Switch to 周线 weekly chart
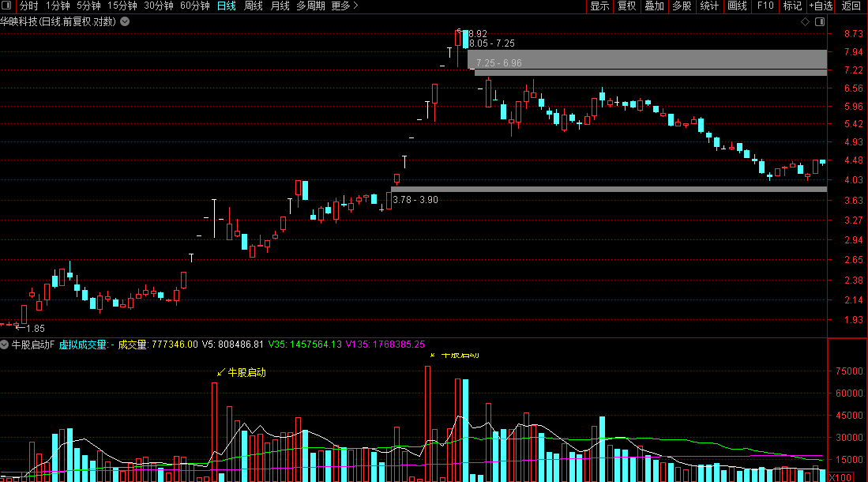Screen dimensions: 868x482 tap(253, 6)
